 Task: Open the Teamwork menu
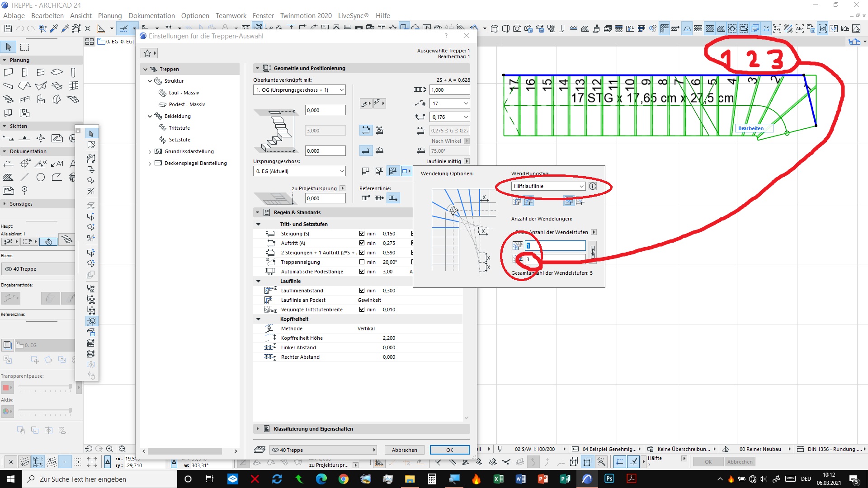tap(231, 16)
